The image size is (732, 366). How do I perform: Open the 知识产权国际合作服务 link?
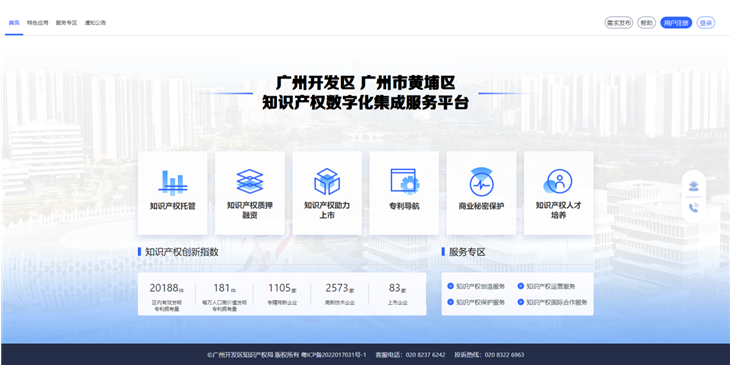point(552,302)
